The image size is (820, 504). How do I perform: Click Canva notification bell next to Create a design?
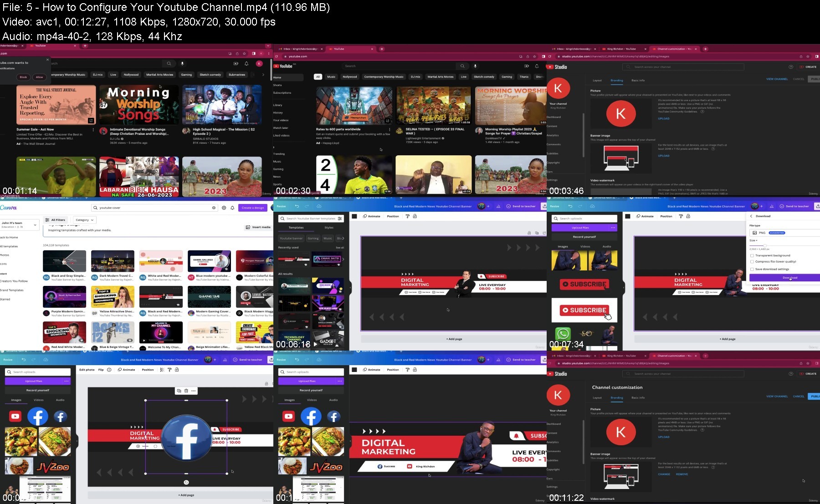[x=232, y=208]
